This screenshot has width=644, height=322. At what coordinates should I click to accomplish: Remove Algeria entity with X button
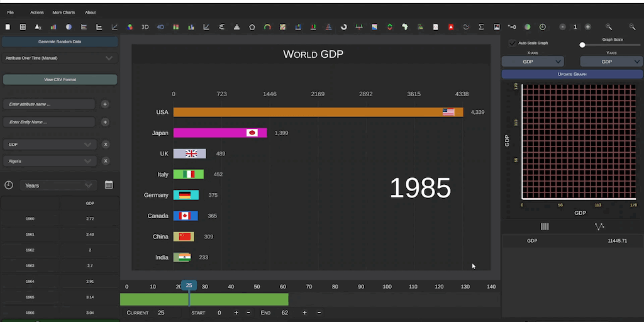[x=106, y=161]
